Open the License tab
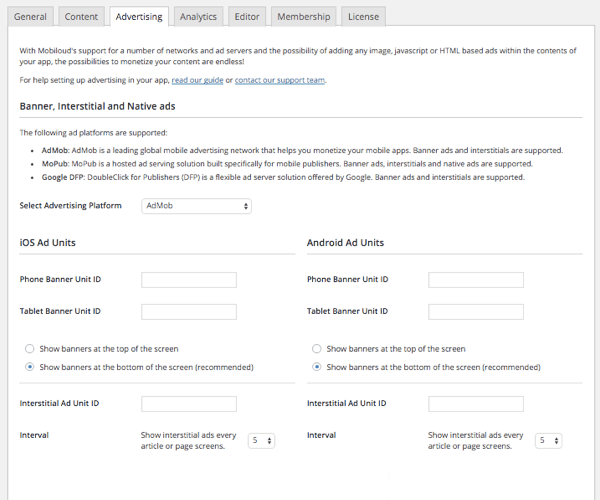The width and height of the screenshot is (600, 500). [x=364, y=17]
